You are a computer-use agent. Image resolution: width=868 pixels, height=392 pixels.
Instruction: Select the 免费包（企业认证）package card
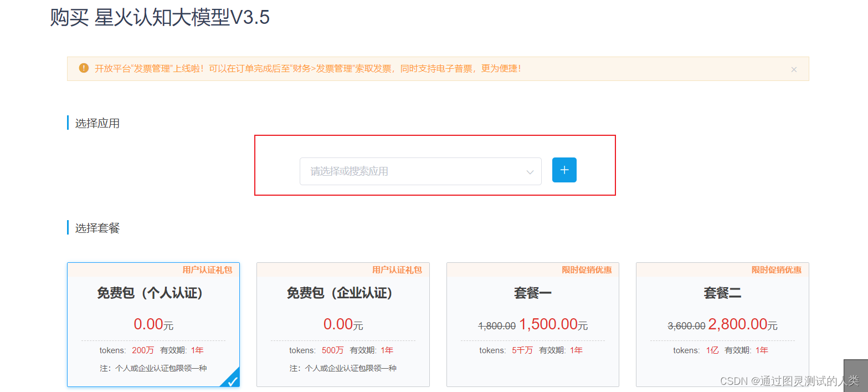click(343, 324)
